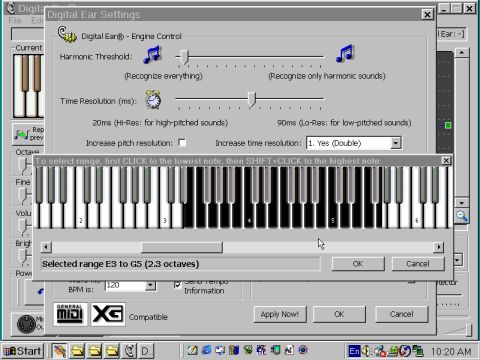The width and height of the screenshot is (480, 360).
Task: Click the Harmonic Threshold slider thumb
Action: pyautogui.click(x=184, y=57)
